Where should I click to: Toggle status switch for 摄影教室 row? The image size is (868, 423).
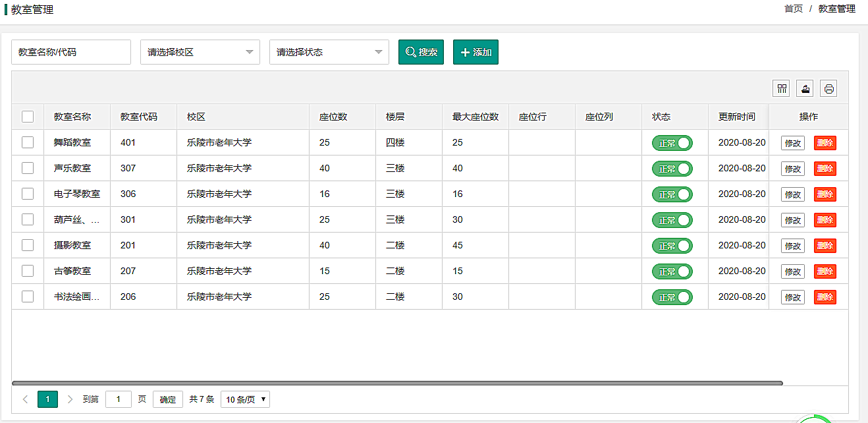672,246
